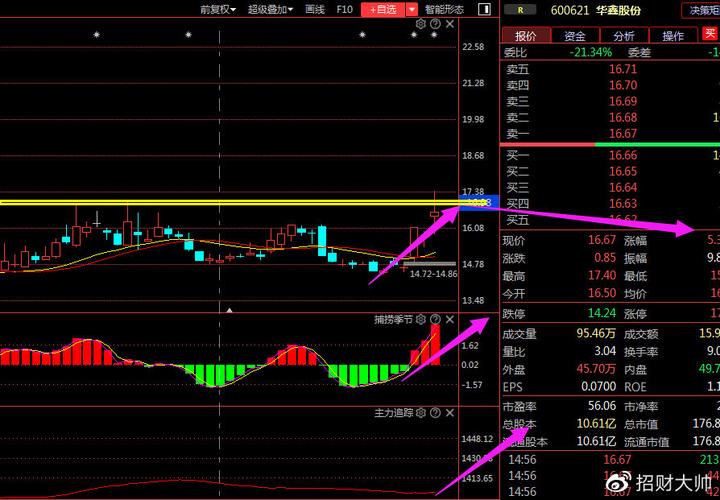Click the bid-ask ratio red-green bar
Image resolution: width=720 pixels, height=500 pixels.
[610, 145]
